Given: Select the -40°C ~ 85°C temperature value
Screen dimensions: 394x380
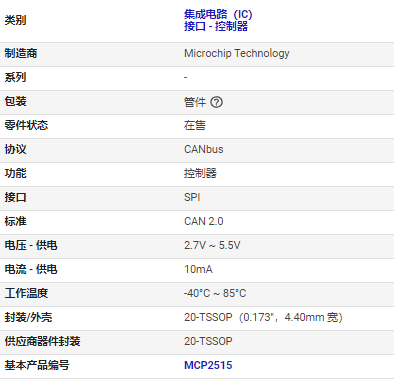Looking at the screenshot, I should (215, 293).
